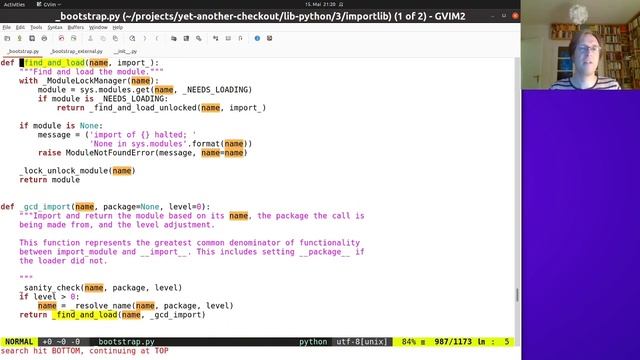Click 'utf-8[unix]' encoding in statusline

362,342
